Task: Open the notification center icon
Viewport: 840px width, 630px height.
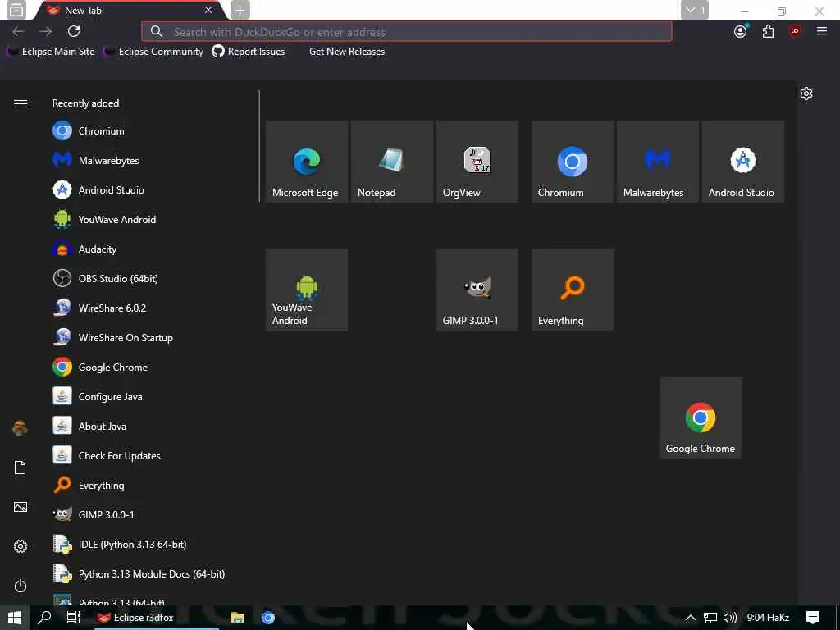Action: point(813,618)
